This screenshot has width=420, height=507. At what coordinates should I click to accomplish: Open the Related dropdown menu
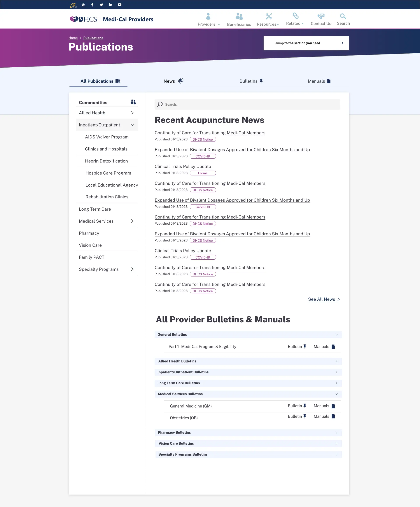(295, 19)
